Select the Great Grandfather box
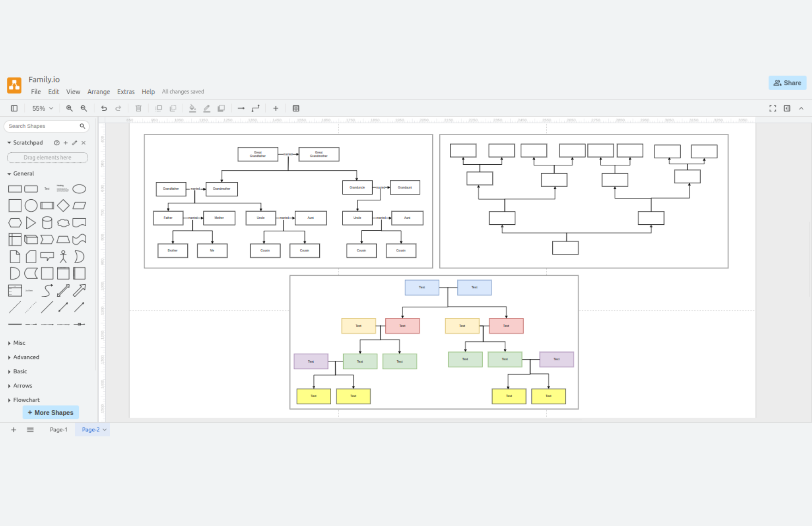 click(258, 154)
